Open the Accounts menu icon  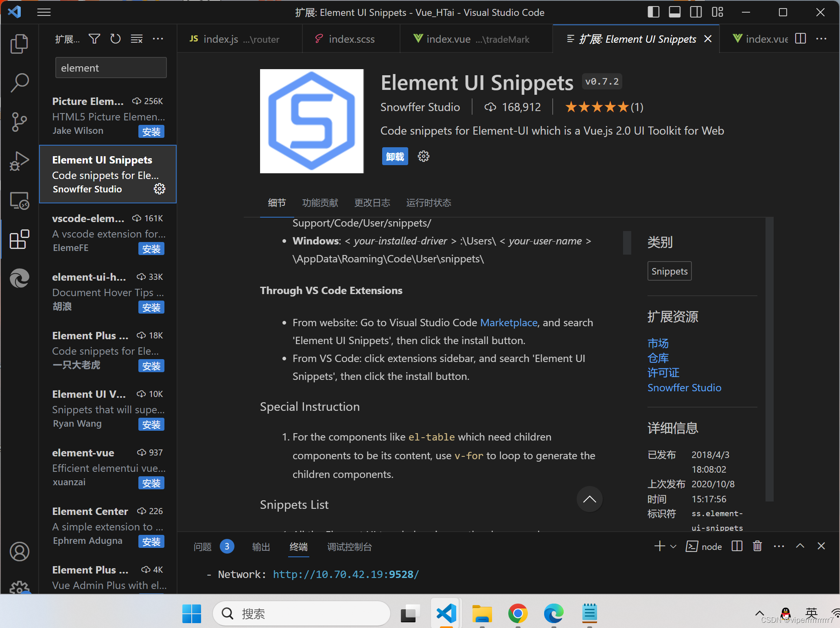pyautogui.click(x=19, y=552)
